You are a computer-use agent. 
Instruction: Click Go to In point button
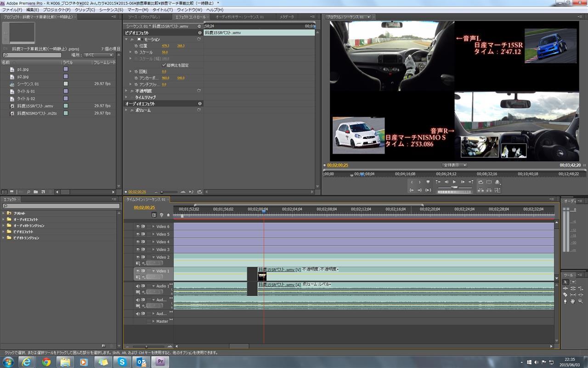pyautogui.click(x=412, y=190)
